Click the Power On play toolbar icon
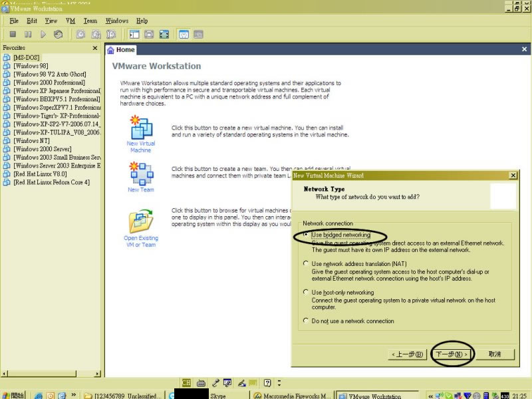The height and width of the screenshot is (399, 532). (x=43, y=35)
